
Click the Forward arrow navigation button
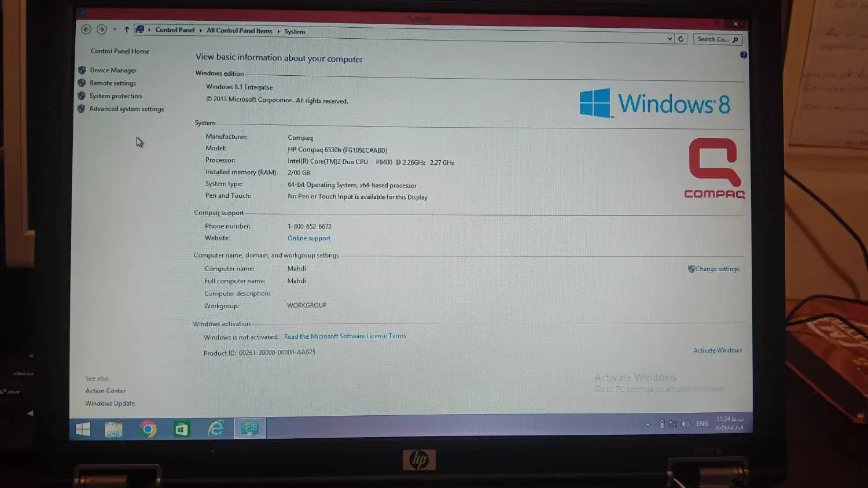tap(101, 29)
